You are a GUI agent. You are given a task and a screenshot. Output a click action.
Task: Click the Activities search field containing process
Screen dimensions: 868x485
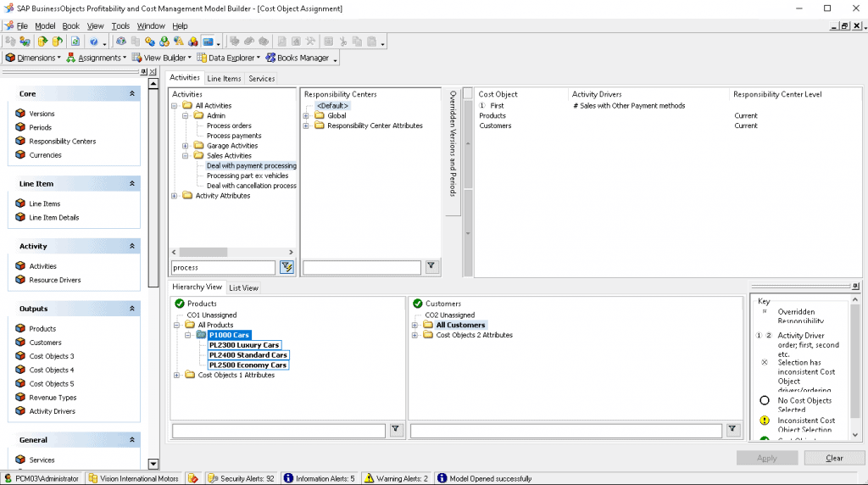pyautogui.click(x=223, y=267)
